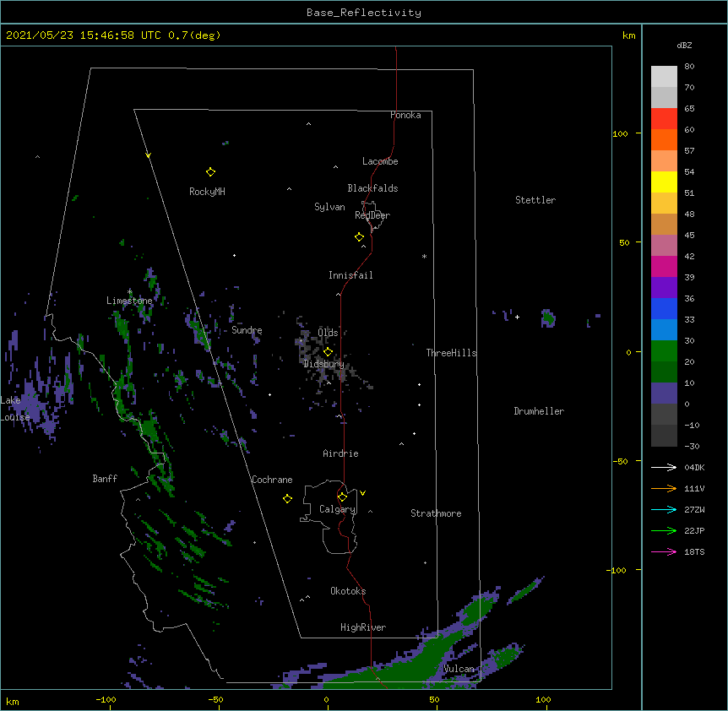This screenshot has width=728, height=711.
Task: Click the yellow diamond marker inside Calgary
Action: (342, 497)
